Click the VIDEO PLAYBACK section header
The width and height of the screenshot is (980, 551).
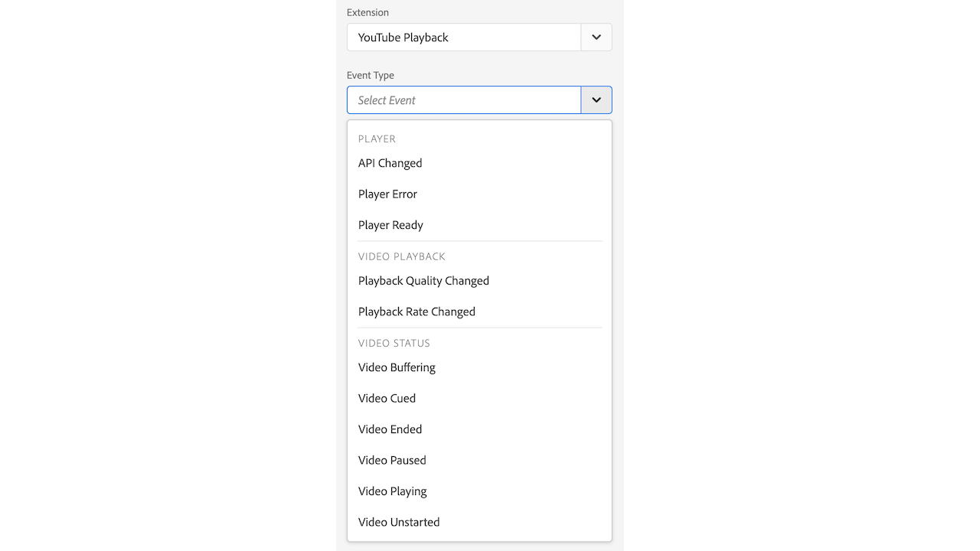401,256
